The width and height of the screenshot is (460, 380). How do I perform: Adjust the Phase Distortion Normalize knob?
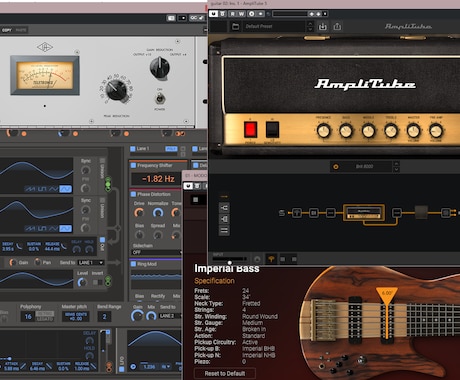(x=158, y=213)
